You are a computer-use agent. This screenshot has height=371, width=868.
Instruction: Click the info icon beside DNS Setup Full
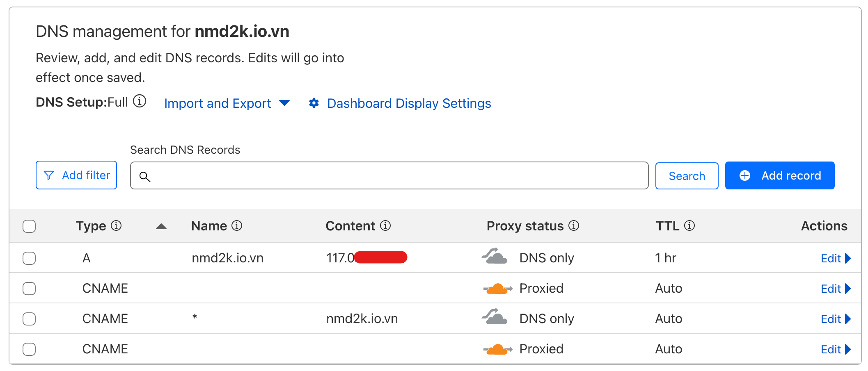click(x=140, y=101)
